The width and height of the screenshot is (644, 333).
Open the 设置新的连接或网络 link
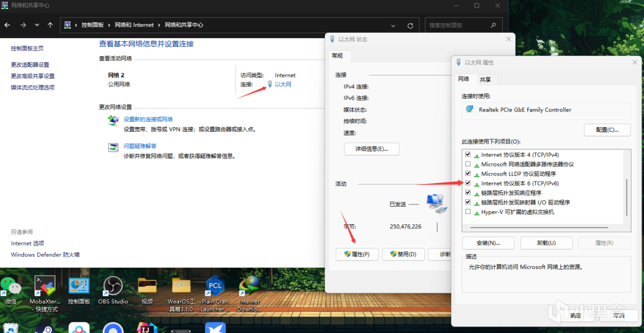(x=148, y=119)
